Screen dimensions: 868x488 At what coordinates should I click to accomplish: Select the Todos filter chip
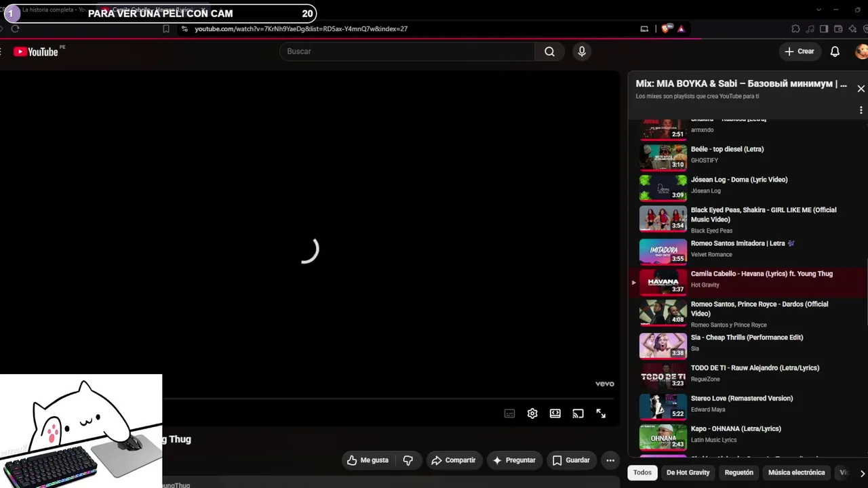click(642, 473)
